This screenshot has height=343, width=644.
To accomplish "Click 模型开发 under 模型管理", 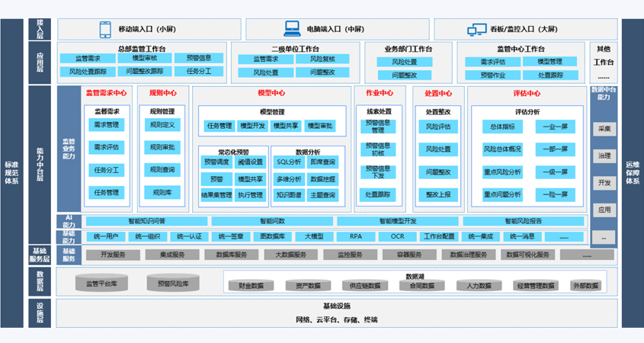I will [252, 126].
